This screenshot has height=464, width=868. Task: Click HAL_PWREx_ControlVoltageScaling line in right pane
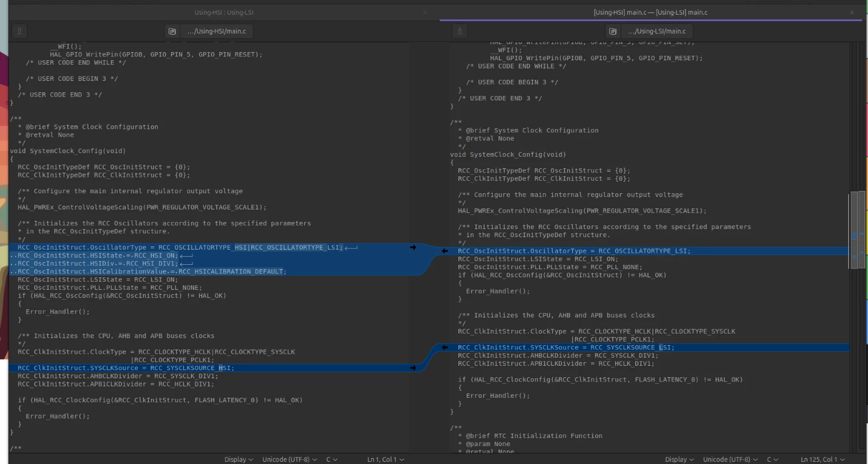pyautogui.click(x=582, y=211)
